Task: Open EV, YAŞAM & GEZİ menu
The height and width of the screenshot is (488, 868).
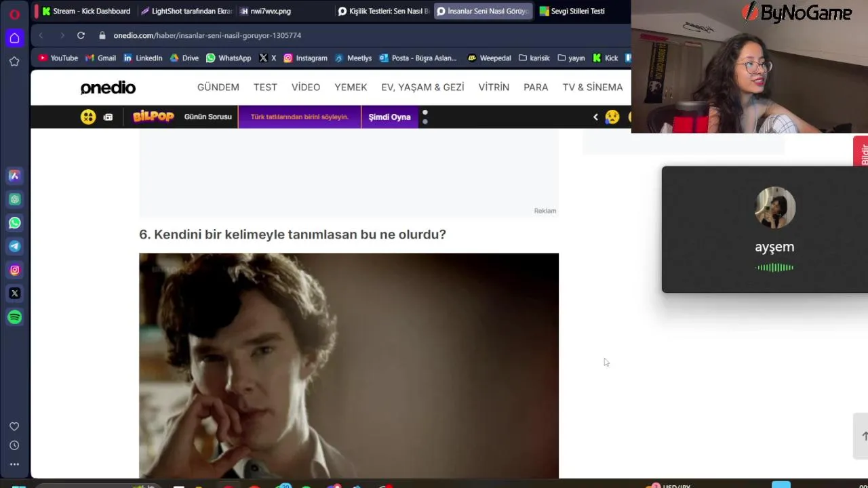Action: pyautogui.click(x=422, y=87)
